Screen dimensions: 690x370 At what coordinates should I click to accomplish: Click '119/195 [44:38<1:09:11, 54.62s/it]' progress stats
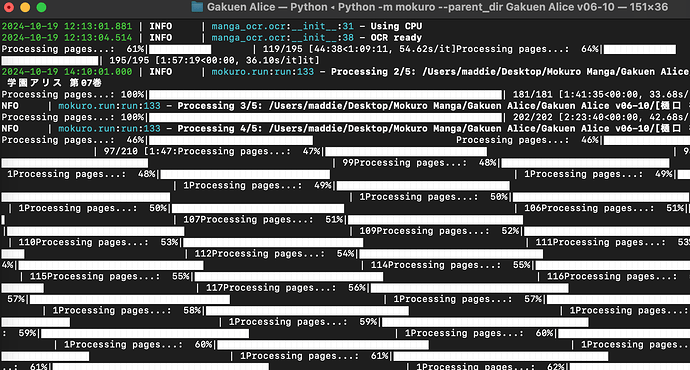tap(359, 49)
